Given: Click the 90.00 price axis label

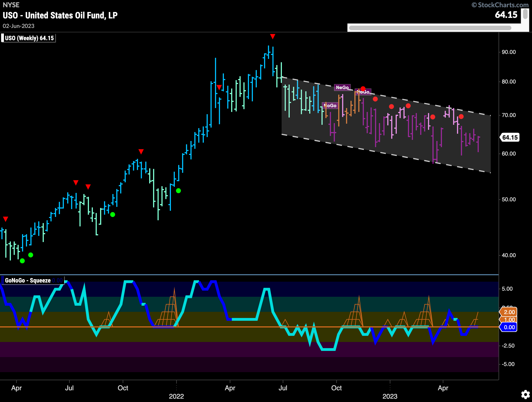Looking at the screenshot, I should point(509,52).
